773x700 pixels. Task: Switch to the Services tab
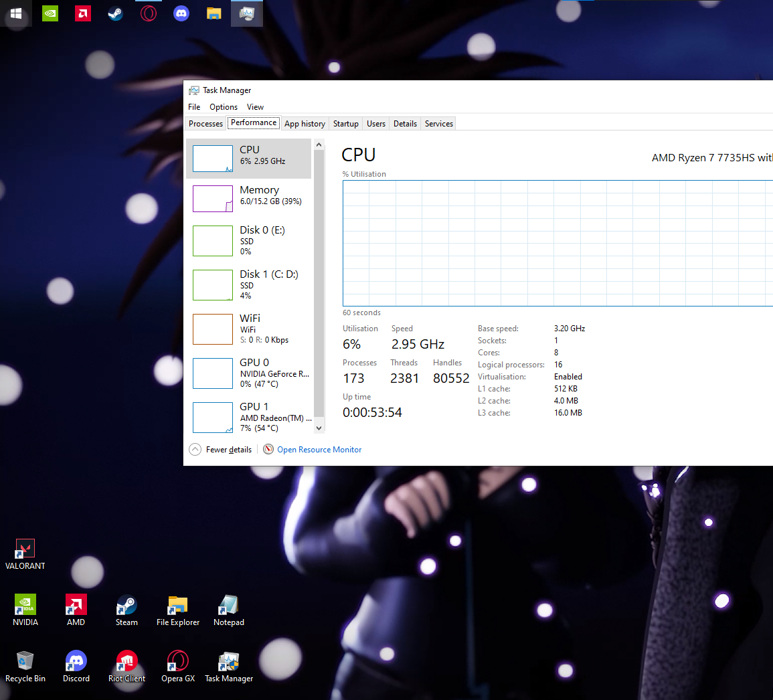(439, 124)
